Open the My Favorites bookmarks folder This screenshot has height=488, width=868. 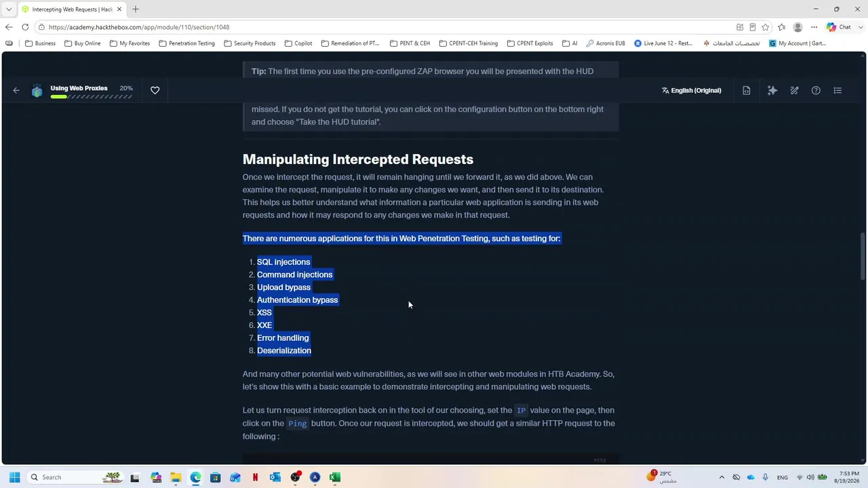(x=130, y=43)
